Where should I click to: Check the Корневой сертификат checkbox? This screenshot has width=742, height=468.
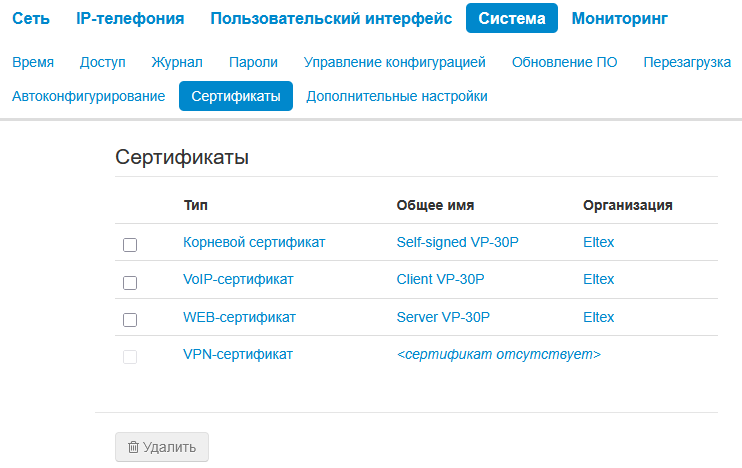click(130, 245)
